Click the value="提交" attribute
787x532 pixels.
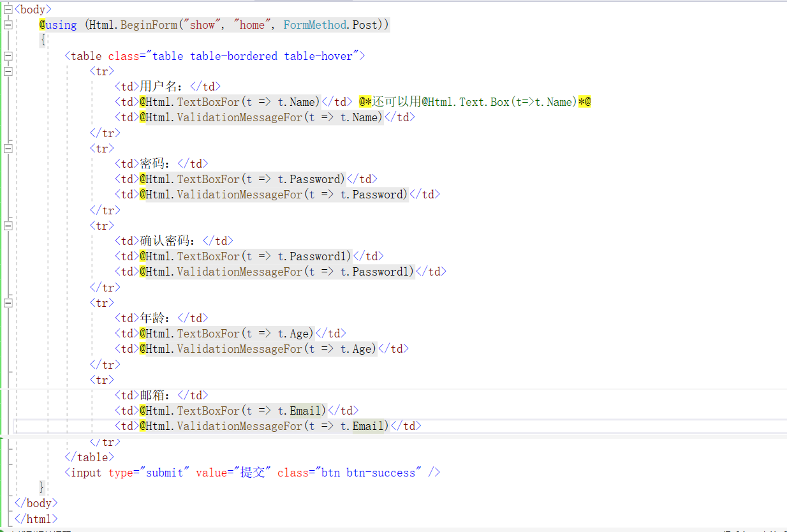pyautogui.click(x=233, y=473)
